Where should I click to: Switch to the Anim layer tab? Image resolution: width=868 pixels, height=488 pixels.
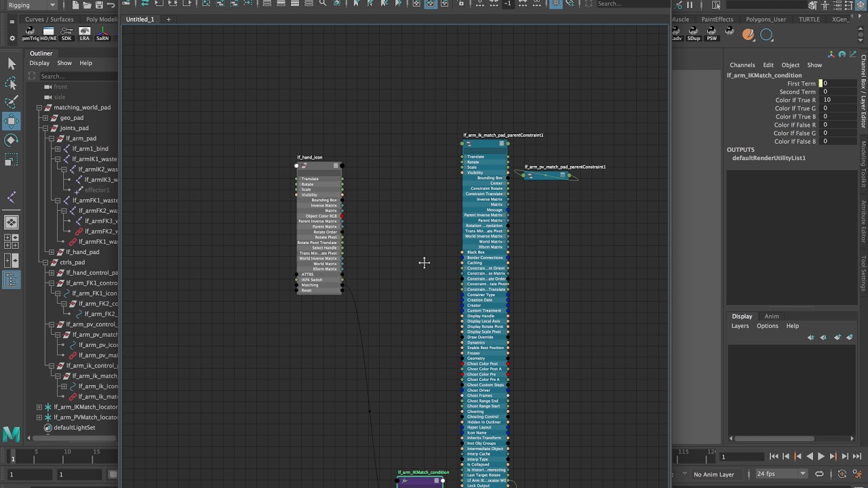tap(772, 317)
